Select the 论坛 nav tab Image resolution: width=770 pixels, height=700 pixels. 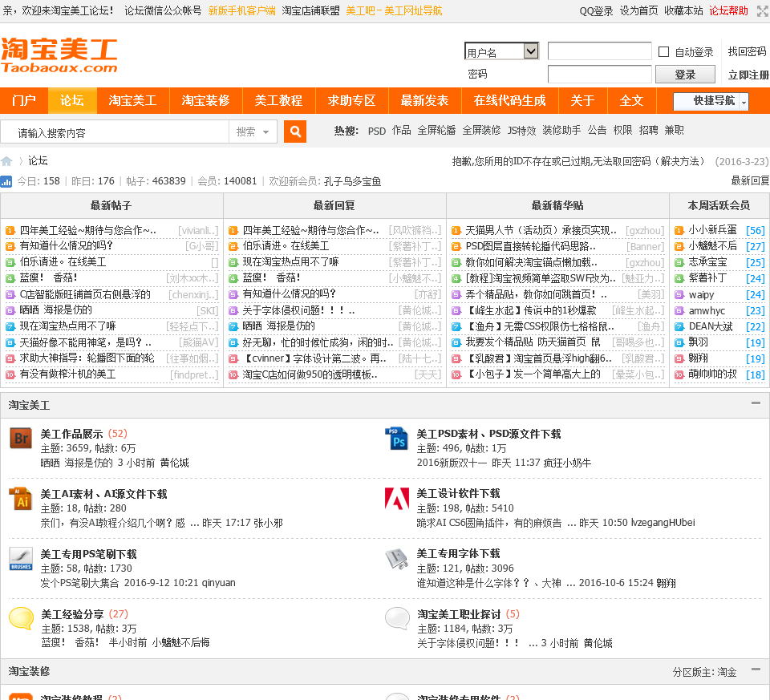tap(72, 101)
